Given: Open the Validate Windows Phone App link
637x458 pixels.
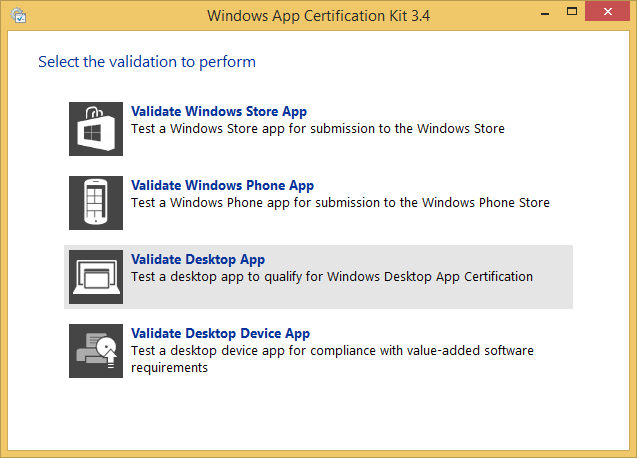Looking at the screenshot, I should click(x=222, y=185).
